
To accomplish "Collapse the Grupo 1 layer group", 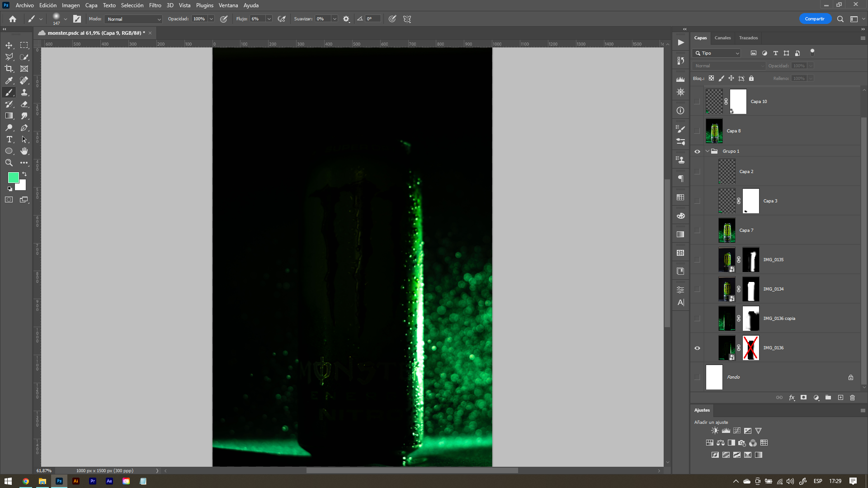I will click(708, 151).
